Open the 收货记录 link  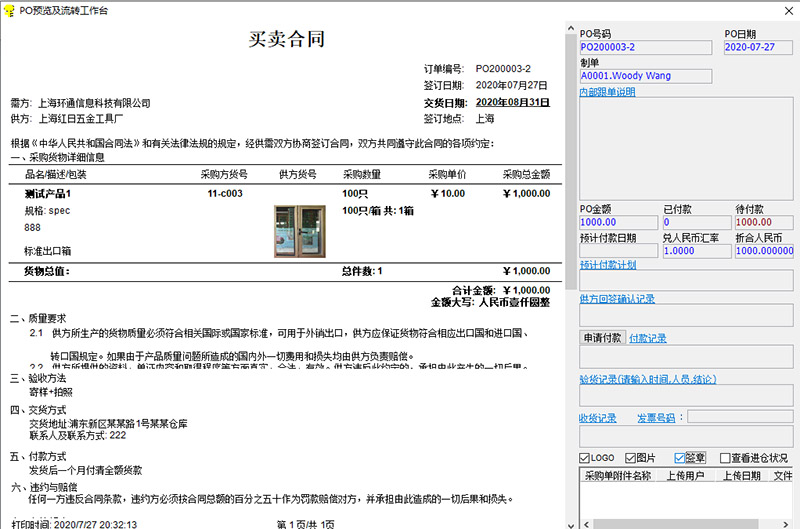tap(597, 418)
